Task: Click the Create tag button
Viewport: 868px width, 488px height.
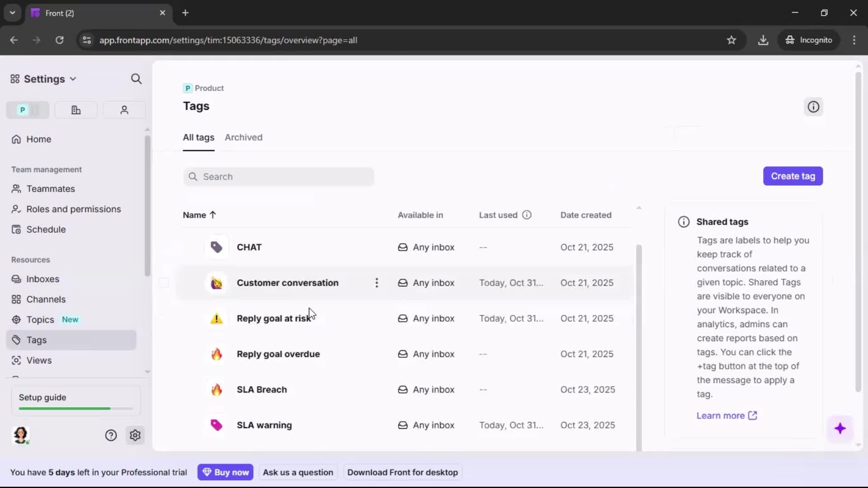Action: pos(793,176)
